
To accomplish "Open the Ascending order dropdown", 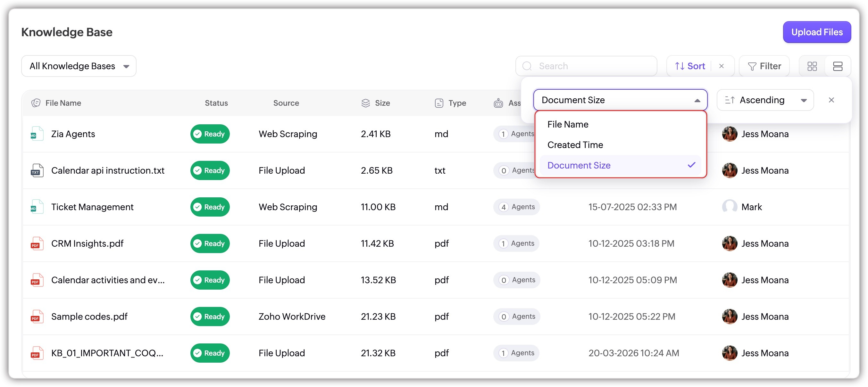I will [765, 100].
